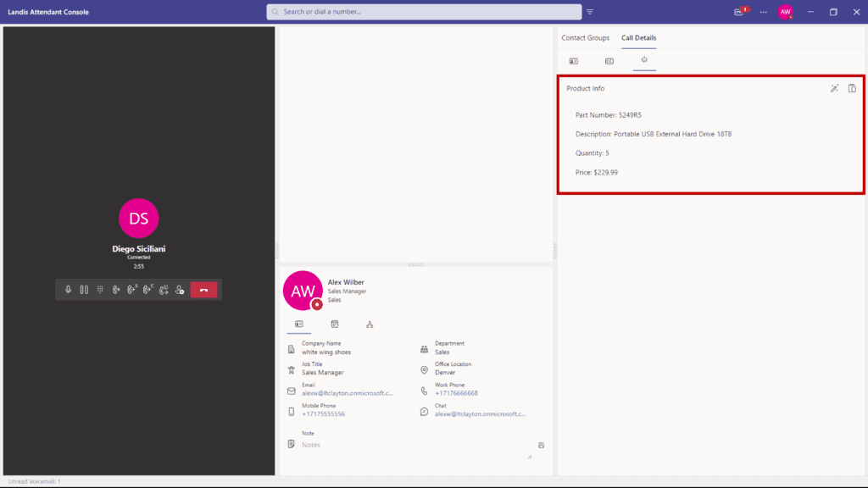Put the call on hold
Image resolution: width=868 pixels, height=488 pixels.
[84, 290]
